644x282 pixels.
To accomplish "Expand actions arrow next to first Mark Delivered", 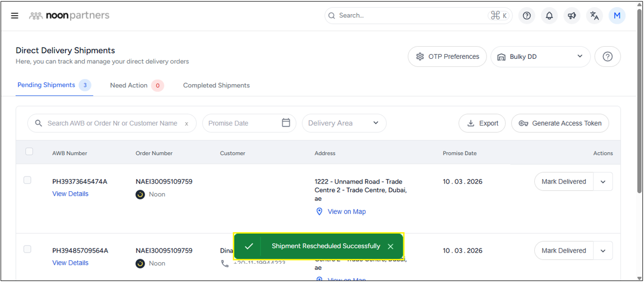I will pos(603,182).
